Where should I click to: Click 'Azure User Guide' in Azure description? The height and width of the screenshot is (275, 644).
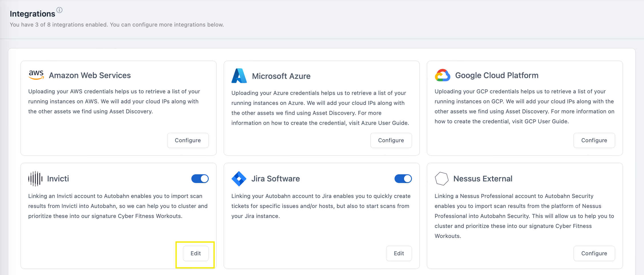click(385, 123)
